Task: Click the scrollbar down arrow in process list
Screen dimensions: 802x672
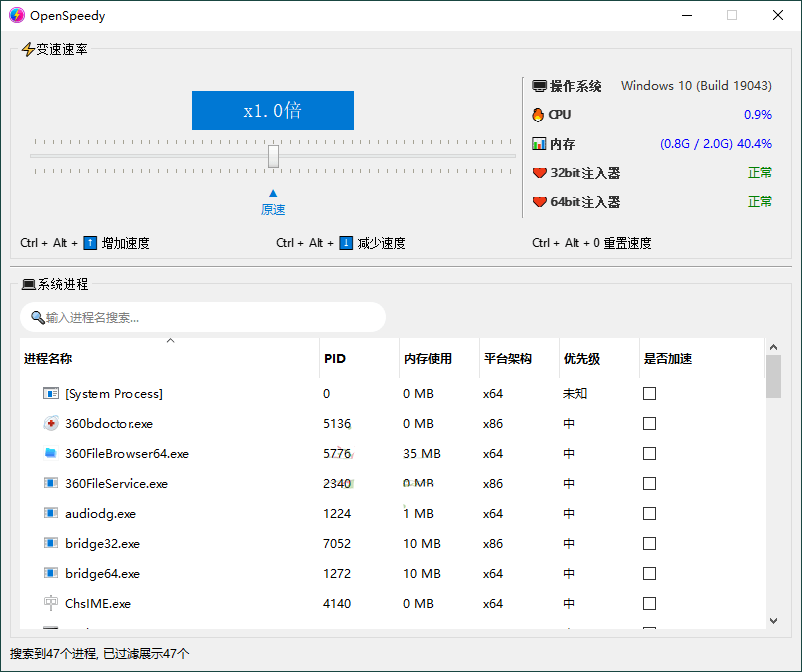Action: pyautogui.click(x=773, y=619)
